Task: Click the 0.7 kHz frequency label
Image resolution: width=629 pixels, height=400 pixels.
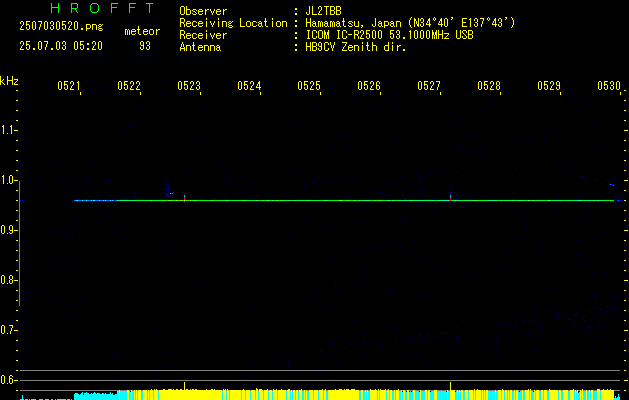Action: click(8, 330)
